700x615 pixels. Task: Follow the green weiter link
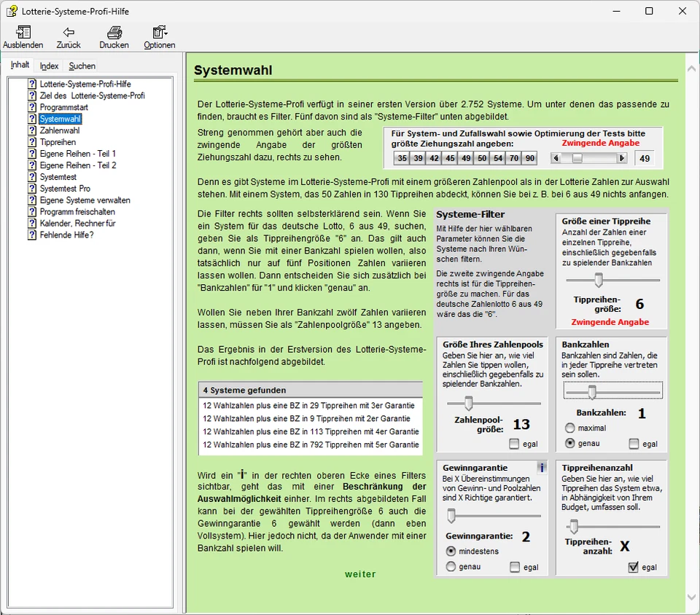point(360,574)
